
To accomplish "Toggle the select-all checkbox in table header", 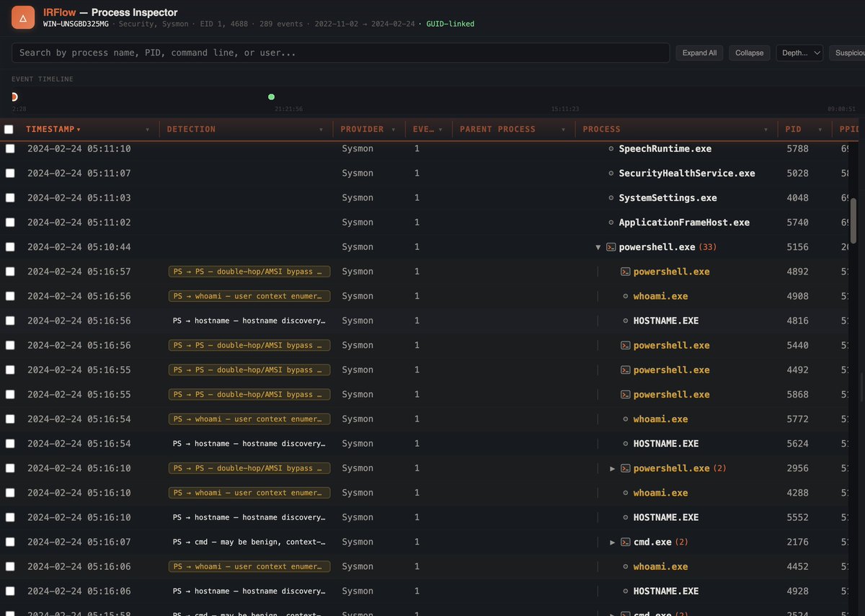I will click(9, 130).
